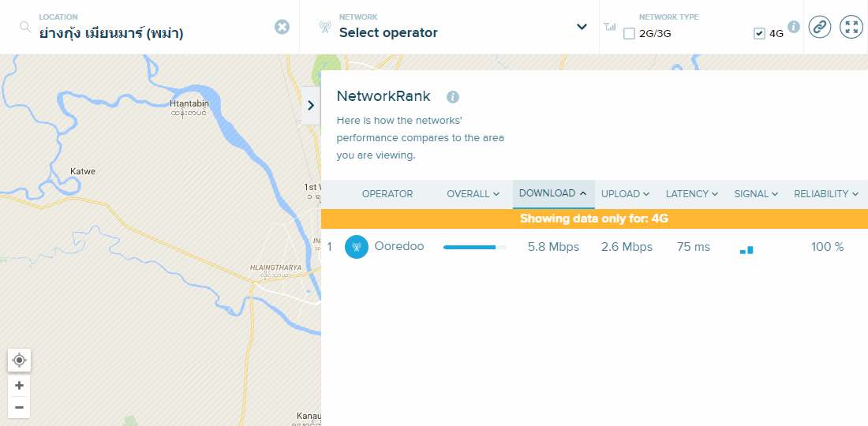Click the 2.6 Mbps upload value
The image size is (868, 426).
627,247
